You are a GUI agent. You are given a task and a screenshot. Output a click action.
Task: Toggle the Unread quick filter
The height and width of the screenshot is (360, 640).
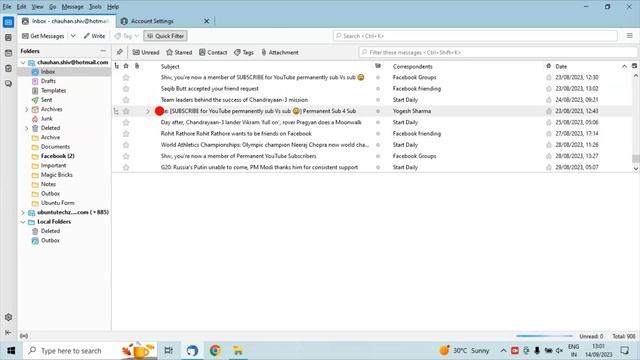(x=146, y=52)
